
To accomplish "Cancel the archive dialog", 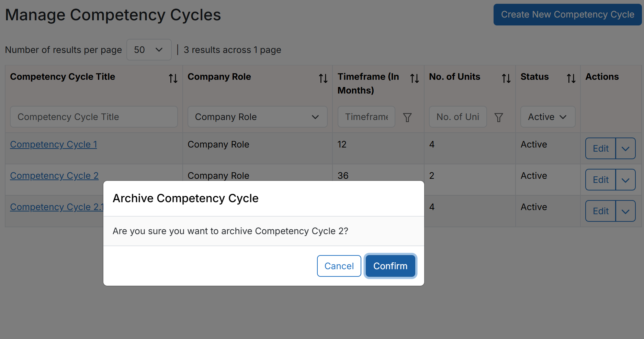I will pyautogui.click(x=339, y=266).
